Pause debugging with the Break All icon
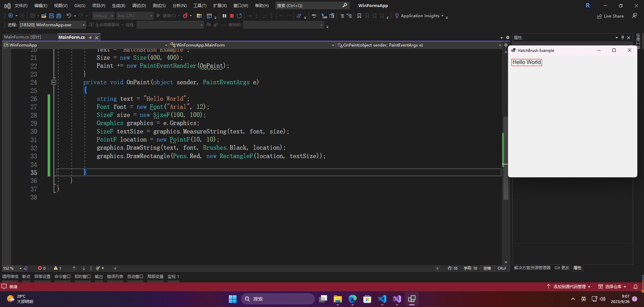This screenshot has height=307, width=644. click(224, 16)
